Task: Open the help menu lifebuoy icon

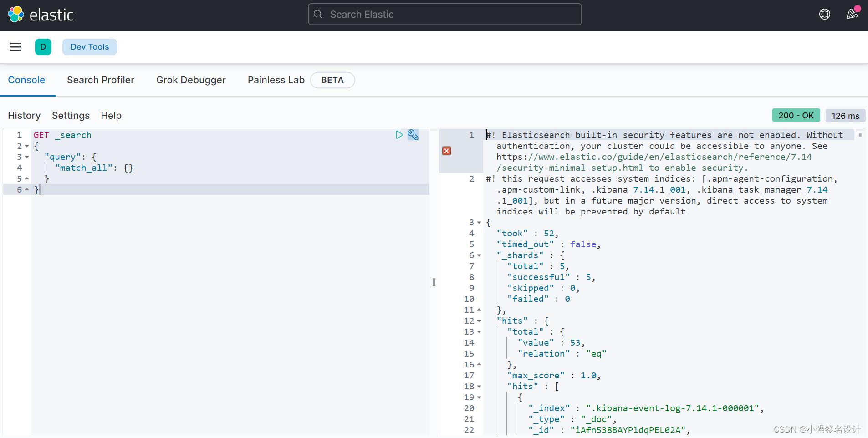Action: click(824, 15)
